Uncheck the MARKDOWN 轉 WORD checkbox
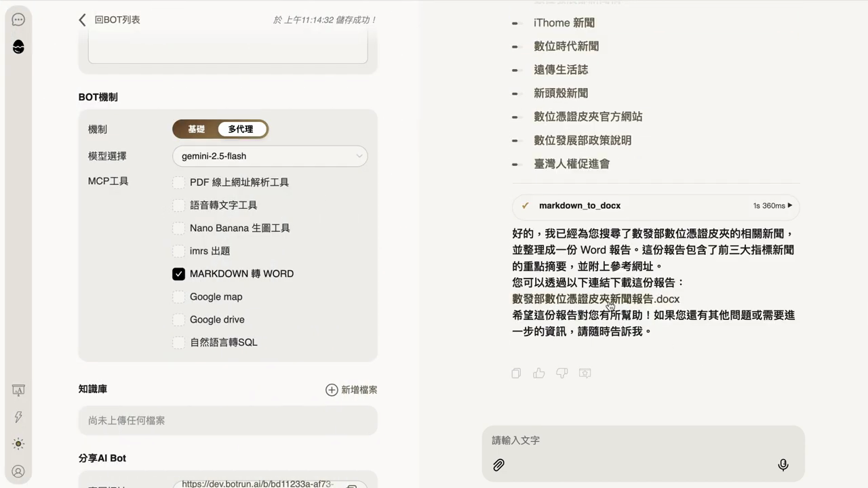Image resolution: width=868 pixels, height=488 pixels. point(178,274)
